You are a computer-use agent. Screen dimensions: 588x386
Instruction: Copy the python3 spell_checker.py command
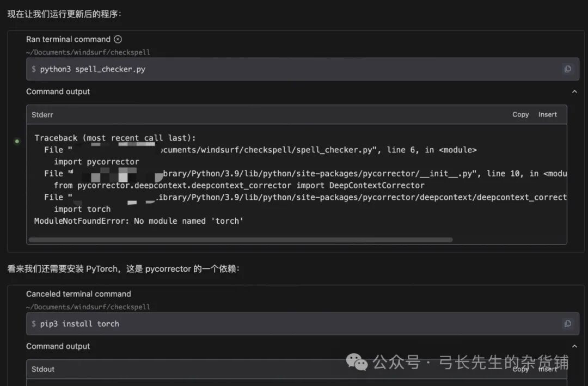coord(567,69)
